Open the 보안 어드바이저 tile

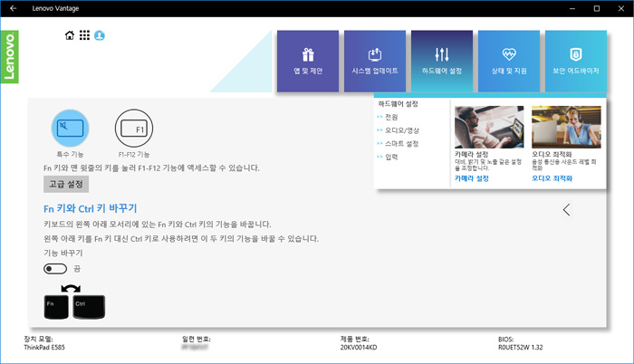coord(576,61)
